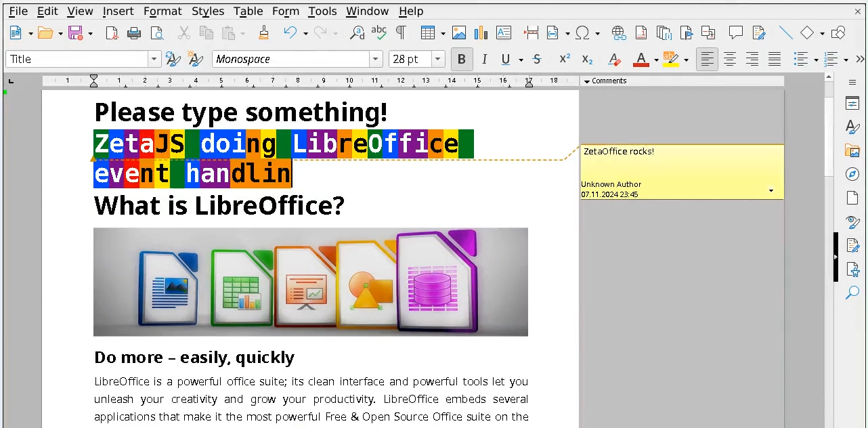Click the Insert Chart icon

point(481,33)
